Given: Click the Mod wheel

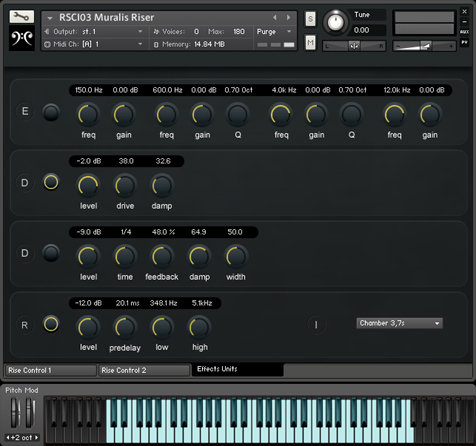Looking at the screenshot, I should pos(30,412).
